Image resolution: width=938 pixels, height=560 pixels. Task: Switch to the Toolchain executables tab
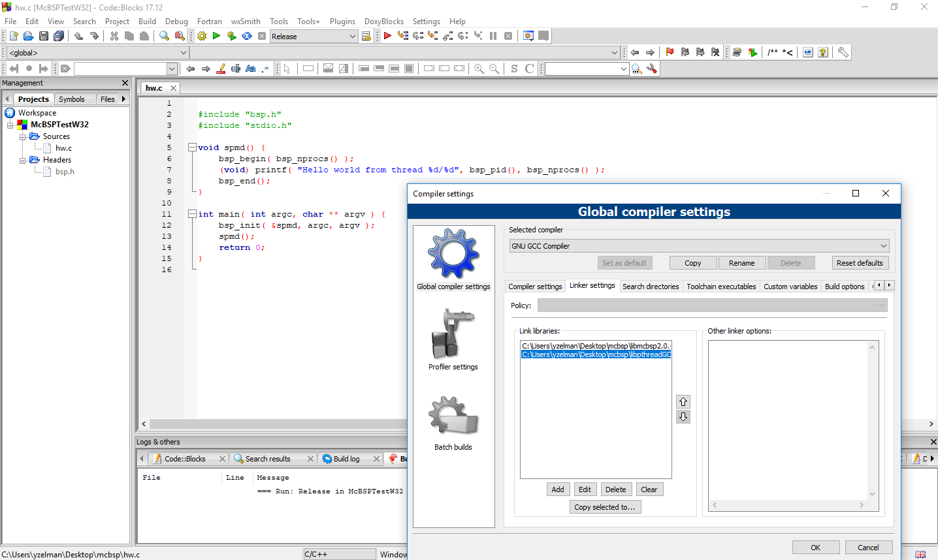(x=721, y=287)
